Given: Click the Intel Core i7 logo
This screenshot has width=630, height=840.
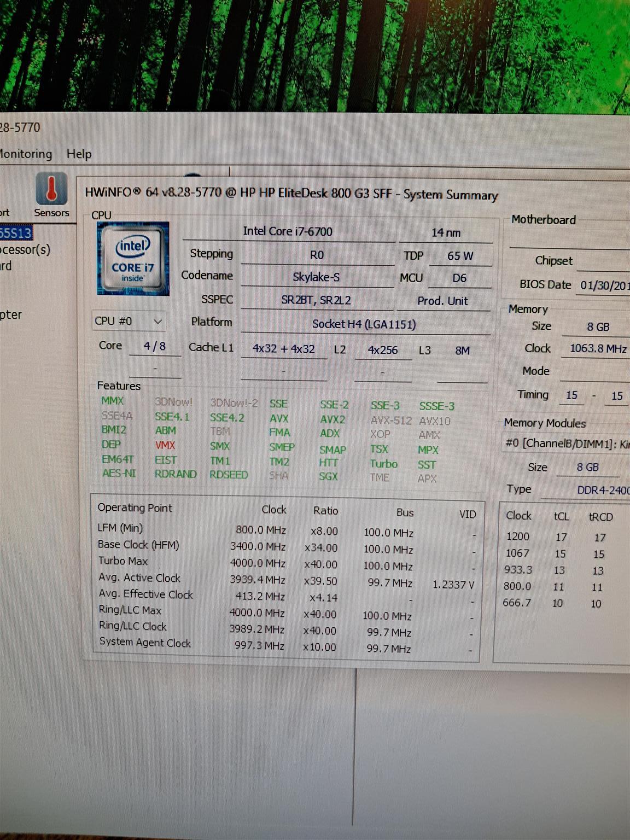Looking at the screenshot, I should [x=133, y=259].
